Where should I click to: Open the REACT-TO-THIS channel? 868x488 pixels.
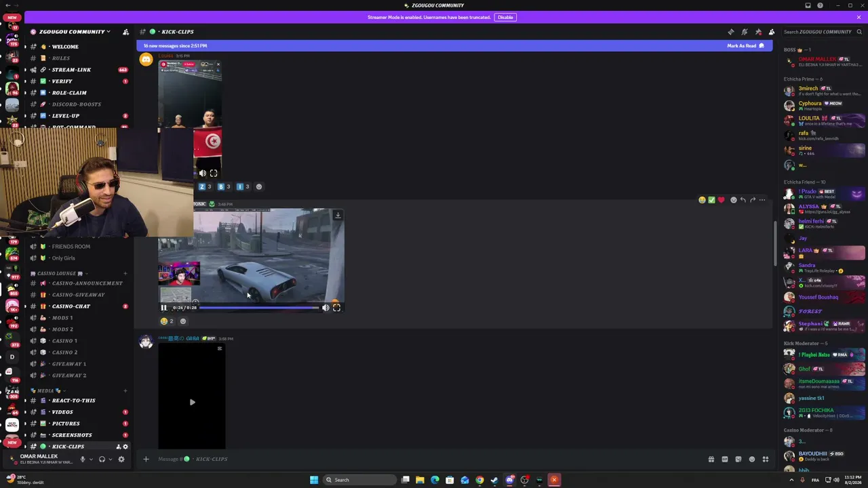tap(74, 401)
